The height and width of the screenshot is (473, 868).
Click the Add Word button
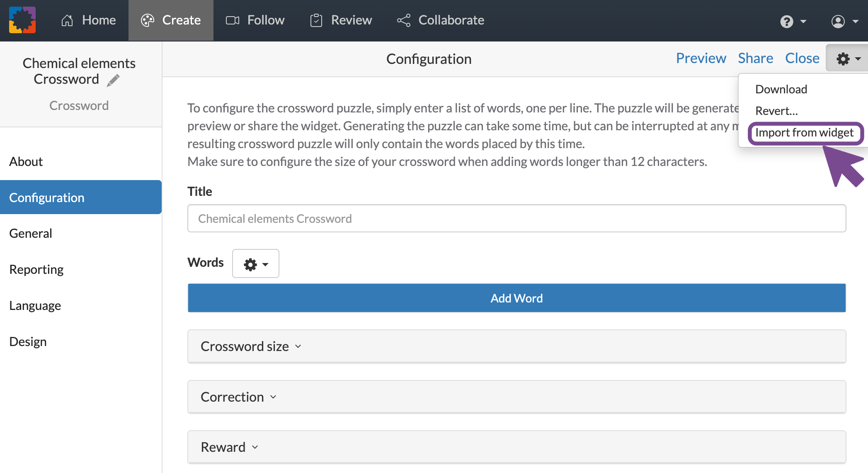pos(516,298)
